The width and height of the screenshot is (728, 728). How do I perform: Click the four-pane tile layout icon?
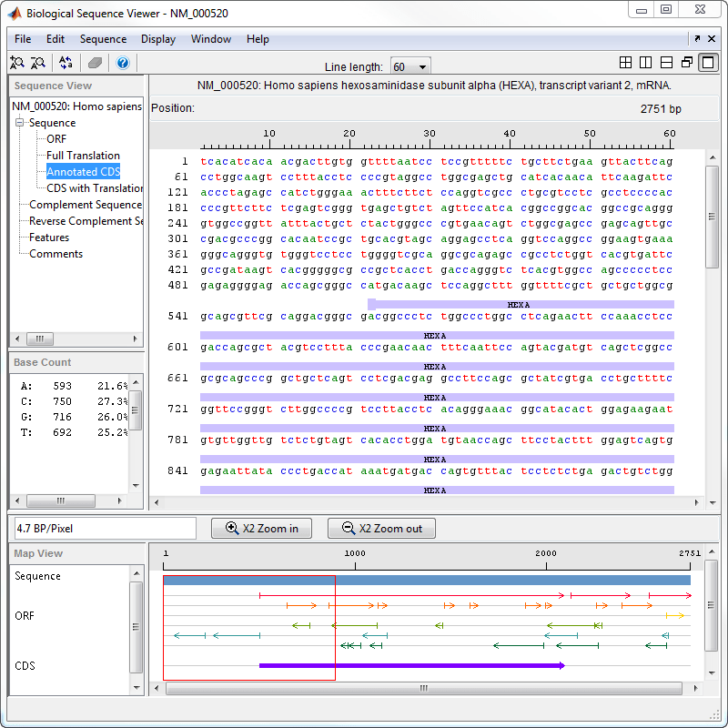pos(625,63)
